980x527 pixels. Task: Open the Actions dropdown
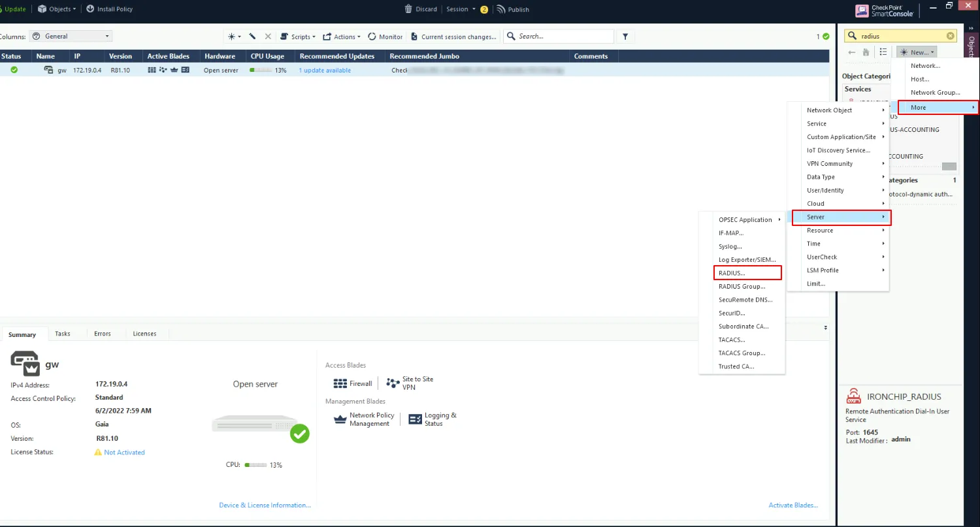pos(342,37)
